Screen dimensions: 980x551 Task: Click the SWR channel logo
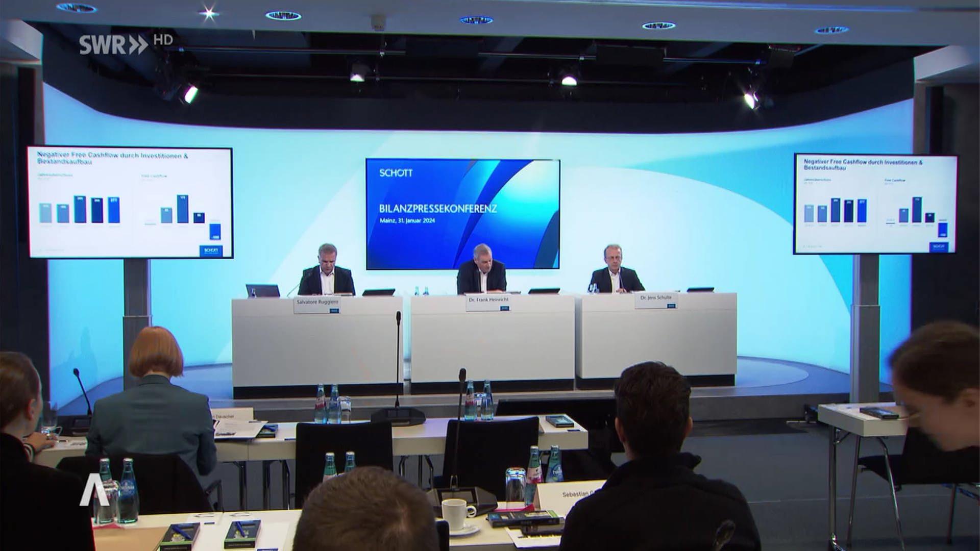(x=113, y=45)
